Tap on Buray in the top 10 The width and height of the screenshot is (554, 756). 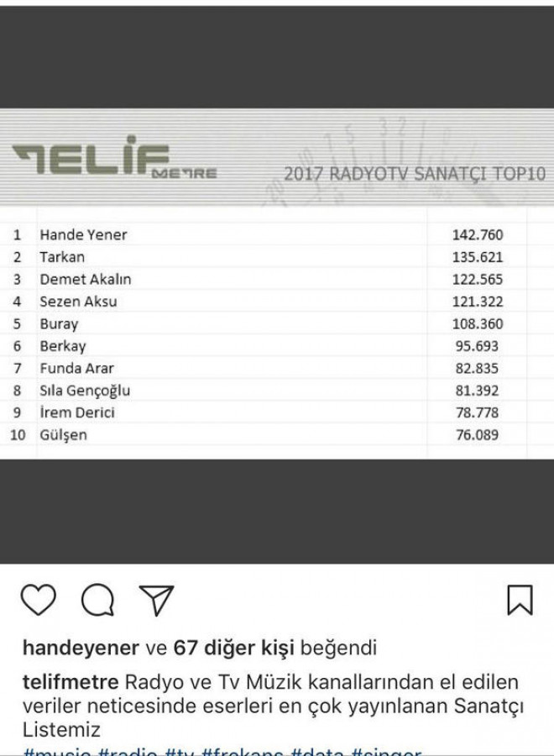(59, 324)
